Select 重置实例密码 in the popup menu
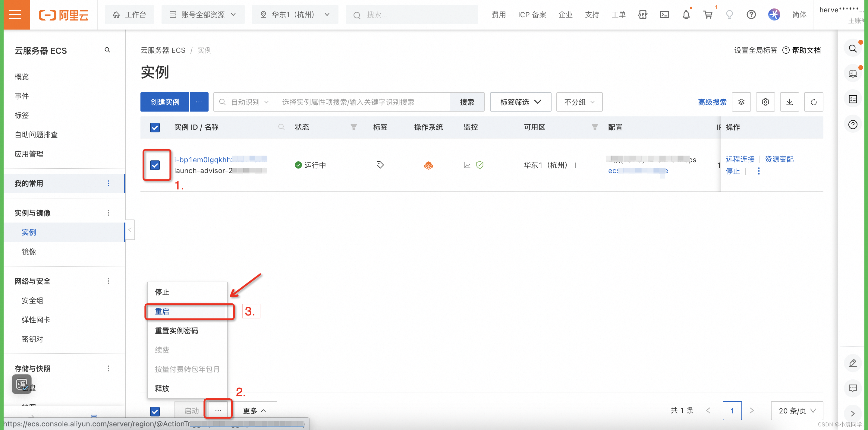This screenshot has height=430, width=868. point(187,330)
